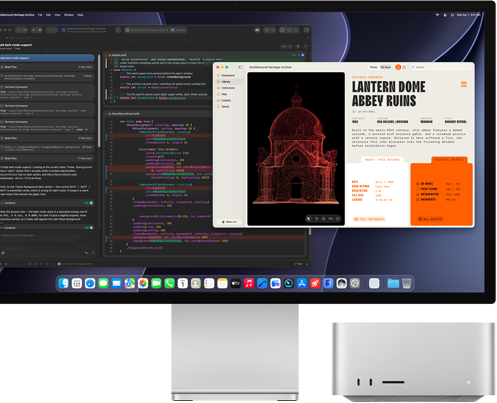
Task: Switch viewer to Photo mode
Action: pyautogui.click(x=374, y=67)
